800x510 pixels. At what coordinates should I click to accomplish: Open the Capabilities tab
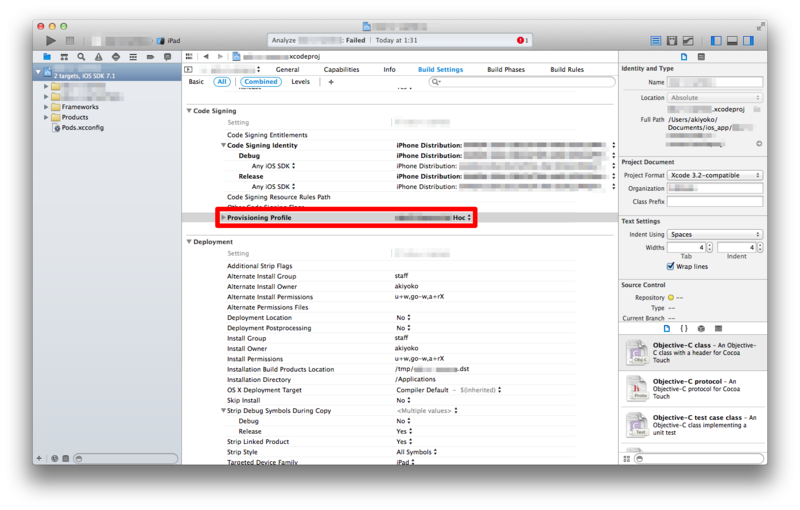pos(341,69)
